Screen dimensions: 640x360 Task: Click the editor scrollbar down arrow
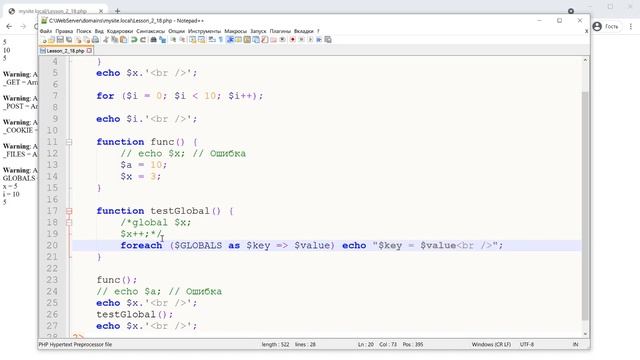(x=585, y=334)
